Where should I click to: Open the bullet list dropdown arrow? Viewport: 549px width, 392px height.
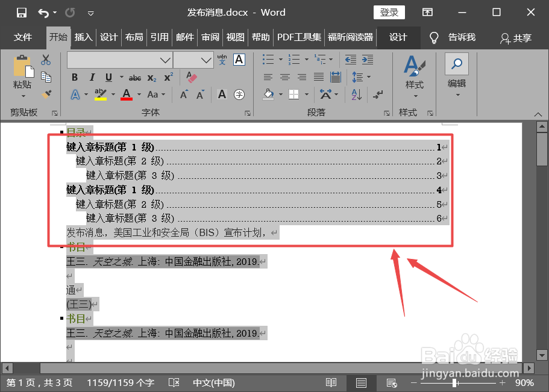(280, 60)
